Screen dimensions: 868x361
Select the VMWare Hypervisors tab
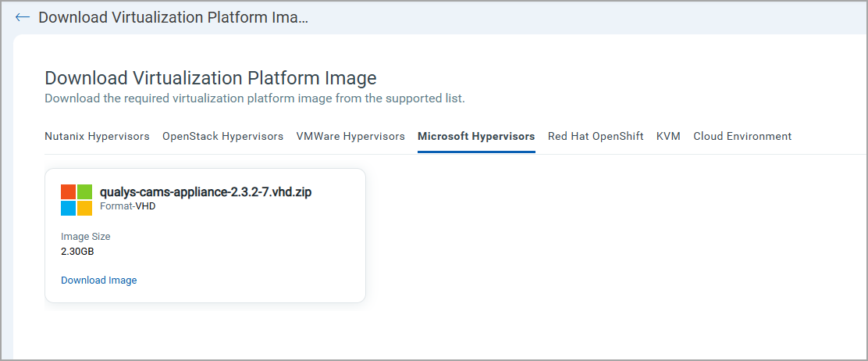click(x=350, y=136)
